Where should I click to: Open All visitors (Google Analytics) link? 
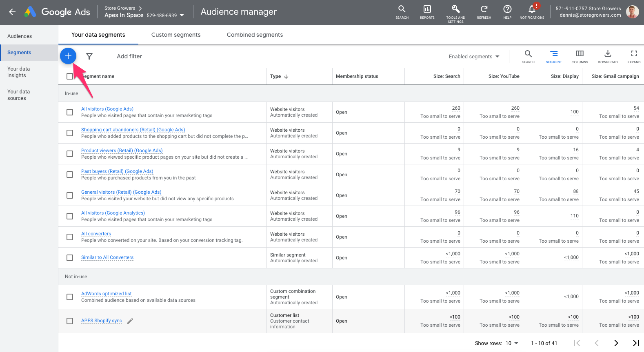point(113,213)
